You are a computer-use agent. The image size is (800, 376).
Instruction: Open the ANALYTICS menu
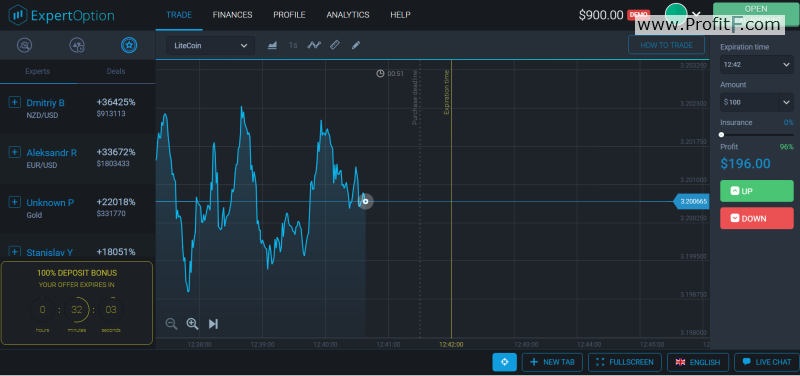pos(348,15)
